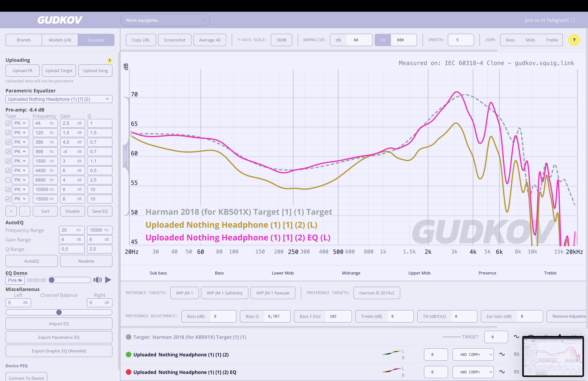Open the screenshot thumbnail preview
The height and width of the screenshot is (381, 588).
[553, 356]
